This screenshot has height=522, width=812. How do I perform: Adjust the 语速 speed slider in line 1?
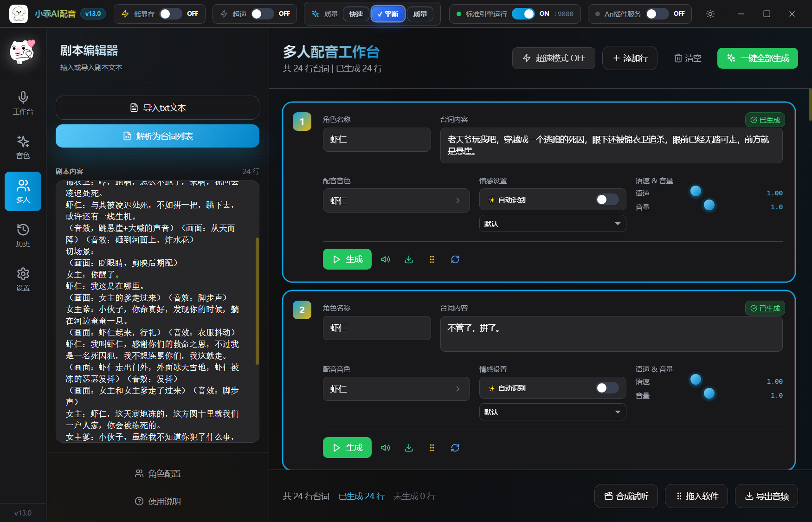click(x=696, y=191)
